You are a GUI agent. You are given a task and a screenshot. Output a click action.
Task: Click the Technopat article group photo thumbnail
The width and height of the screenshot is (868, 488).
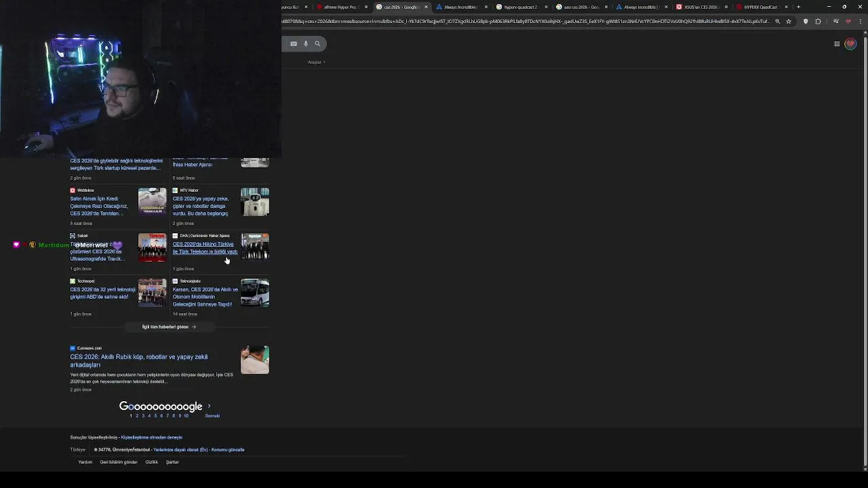click(x=152, y=293)
